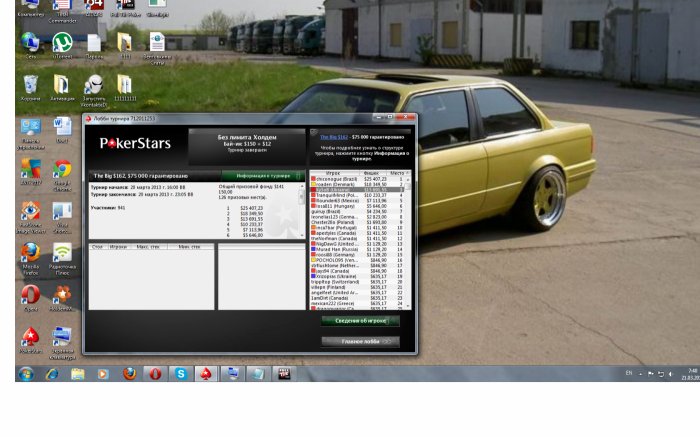Click the Windows Start button
This screenshot has width=700, height=437.
(25, 374)
